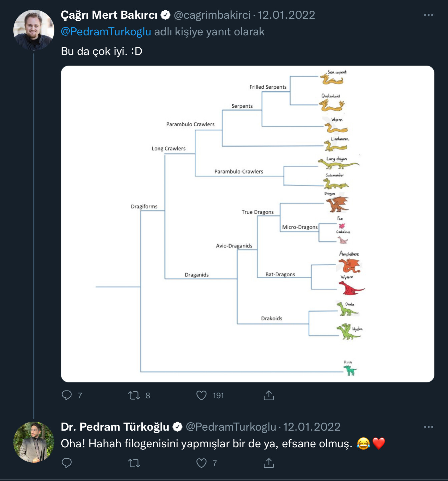The width and height of the screenshot is (448, 481).
Task: Click Çağrı's verified badge icon
Action: (x=165, y=15)
